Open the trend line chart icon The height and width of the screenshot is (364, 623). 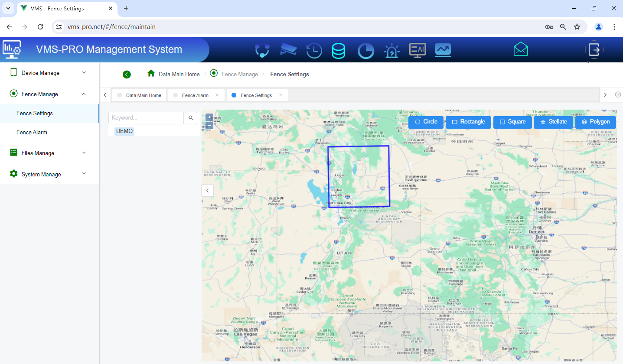click(x=443, y=50)
